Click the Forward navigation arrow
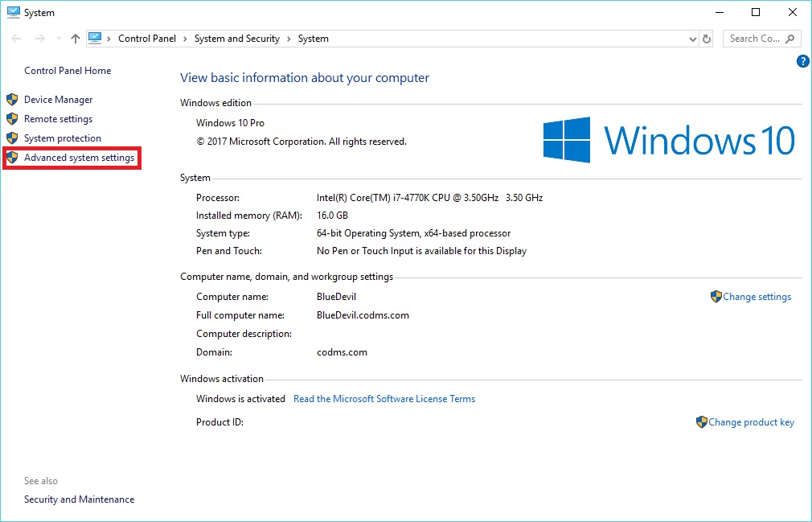 (x=39, y=39)
